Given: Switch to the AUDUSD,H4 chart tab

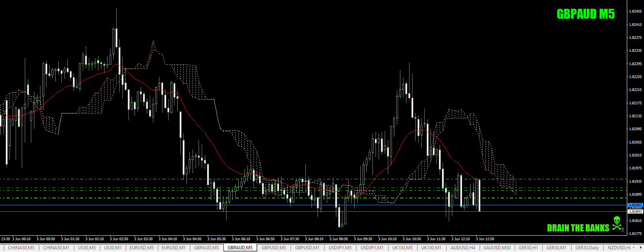Looking at the screenshot, I should click(463, 248).
